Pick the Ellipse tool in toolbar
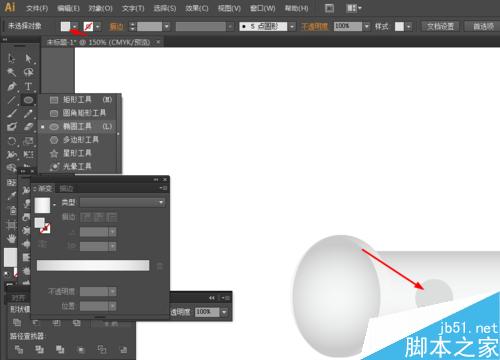 28,100
